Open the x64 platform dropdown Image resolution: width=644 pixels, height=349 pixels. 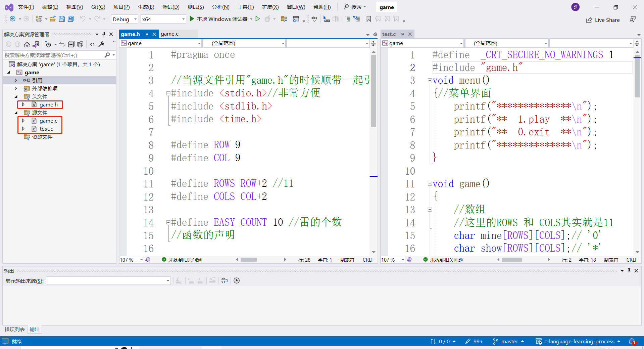(163, 19)
